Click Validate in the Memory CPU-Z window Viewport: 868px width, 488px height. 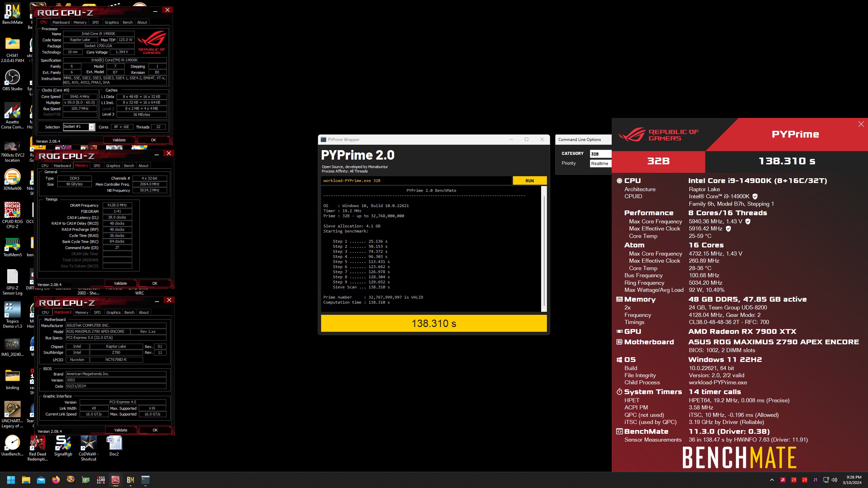(x=120, y=283)
